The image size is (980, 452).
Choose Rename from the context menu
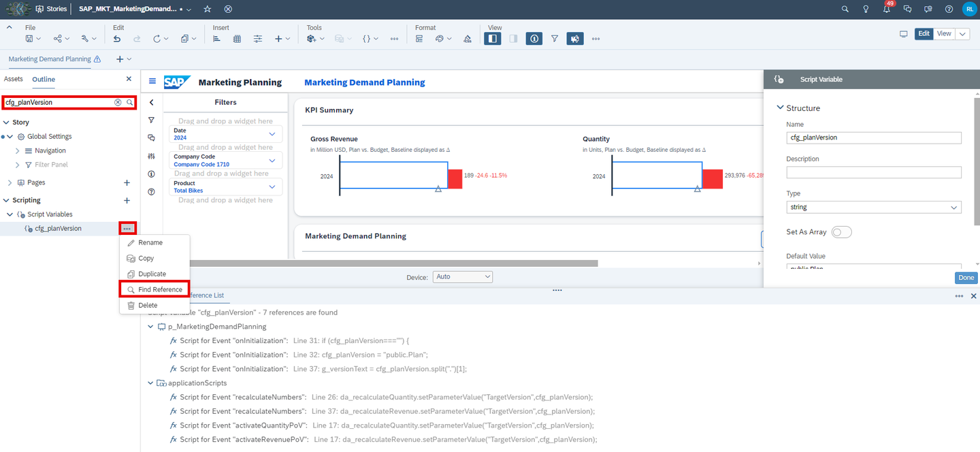154,243
